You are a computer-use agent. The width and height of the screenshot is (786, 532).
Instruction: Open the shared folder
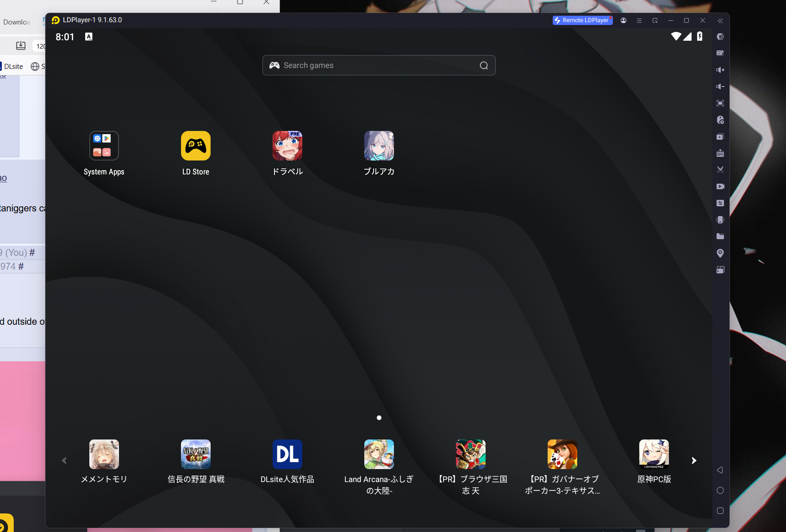pos(720,236)
